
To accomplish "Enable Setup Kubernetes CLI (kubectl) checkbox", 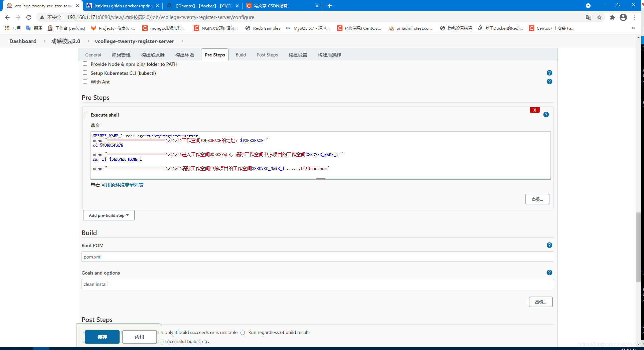I will pyautogui.click(x=85, y=73).
